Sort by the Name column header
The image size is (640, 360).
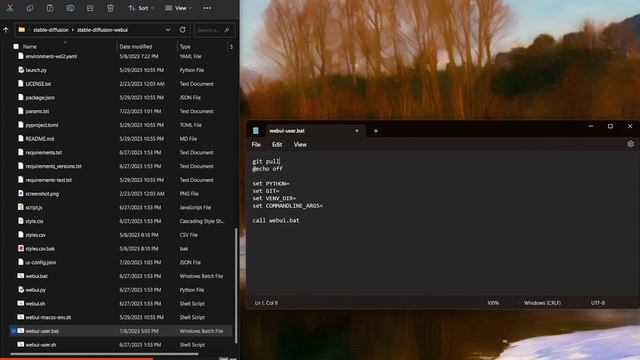pyautogui.click(x=29, y=47)
